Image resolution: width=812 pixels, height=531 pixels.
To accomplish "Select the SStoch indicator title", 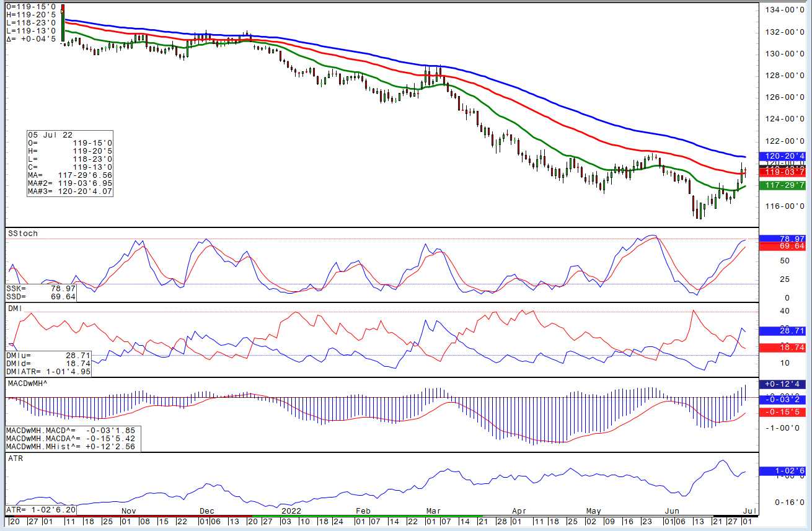I will [x=22, y=234].
